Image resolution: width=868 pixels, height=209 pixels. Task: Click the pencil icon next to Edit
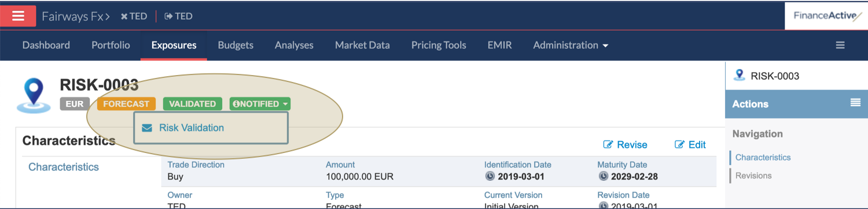(x=679, y=145)
